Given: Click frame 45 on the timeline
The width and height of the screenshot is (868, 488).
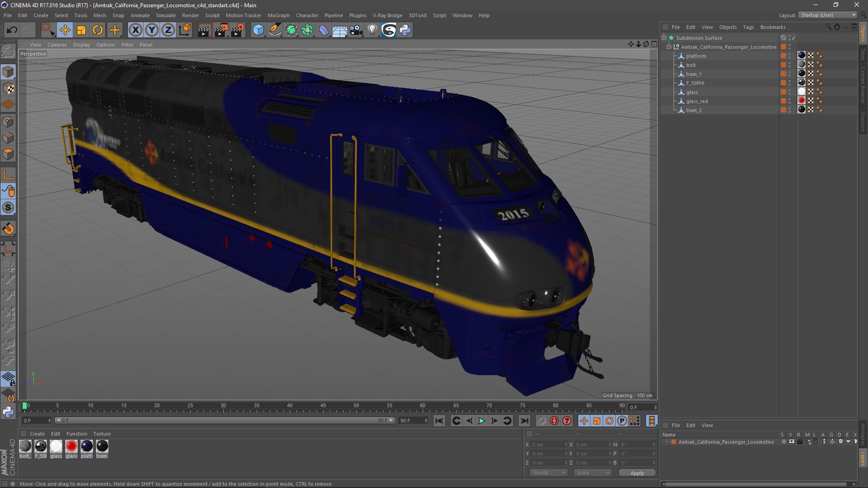Looking at the screenshot, I should click(323, 407).
